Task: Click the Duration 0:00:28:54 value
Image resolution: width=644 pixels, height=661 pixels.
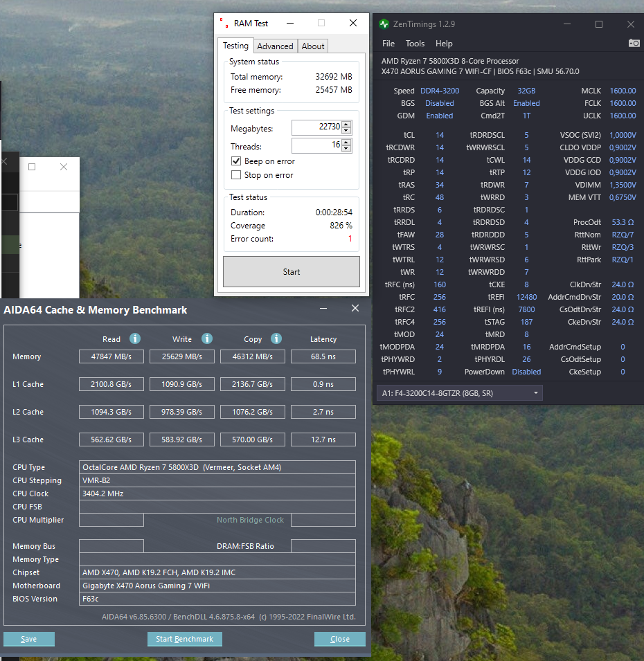Action: click(x=334, y=212)
